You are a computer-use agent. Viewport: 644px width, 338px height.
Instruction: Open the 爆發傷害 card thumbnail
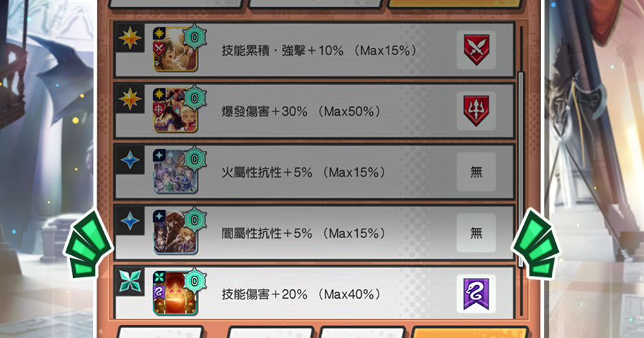tap(175, 110)
